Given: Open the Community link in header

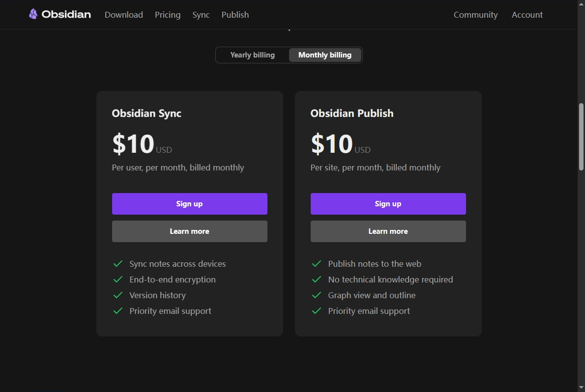Looking at the screenshot, I should (475, 15).
